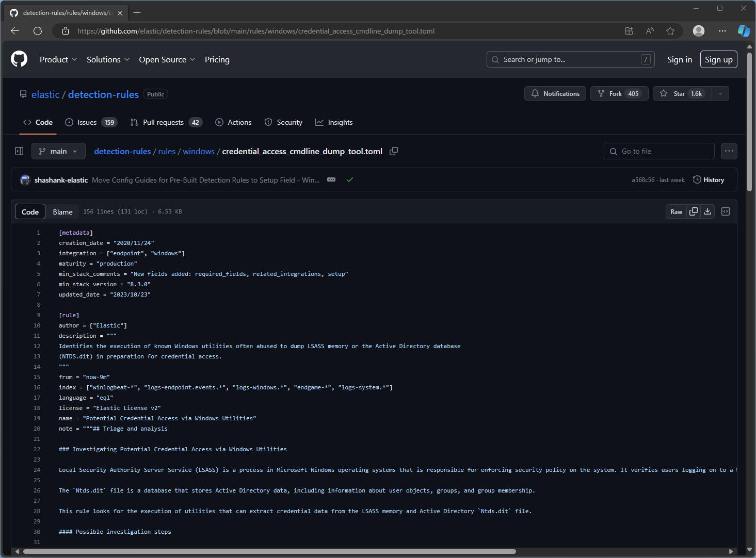This screenshot has width=756, height=558.
Task: Click the horizontal scrollbar under code
Action: (269, 551)
